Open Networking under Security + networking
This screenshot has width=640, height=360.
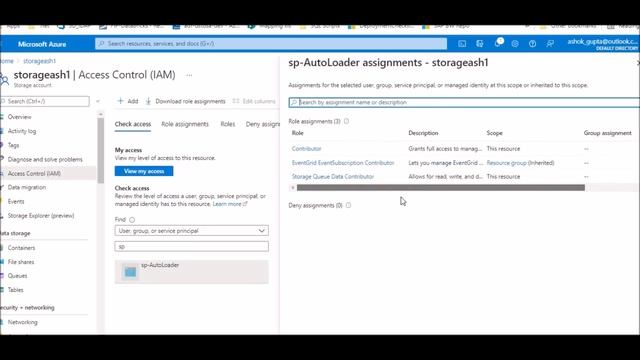click(x=22, y=322)
